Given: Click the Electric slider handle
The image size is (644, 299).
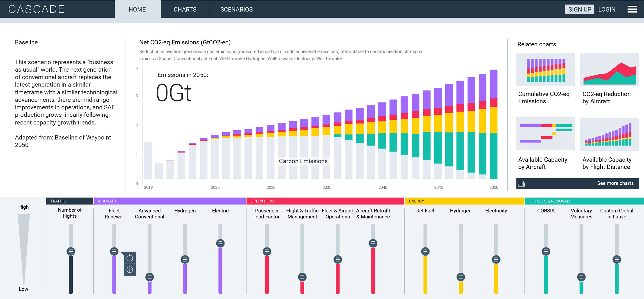Looking at the screenshot, I should (220, 243).
